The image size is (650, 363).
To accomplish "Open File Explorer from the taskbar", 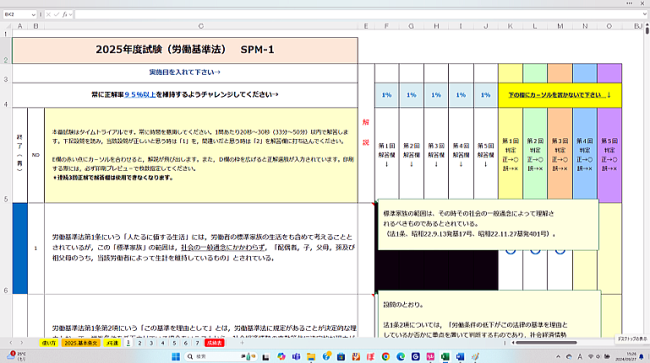I will (311, 356).
